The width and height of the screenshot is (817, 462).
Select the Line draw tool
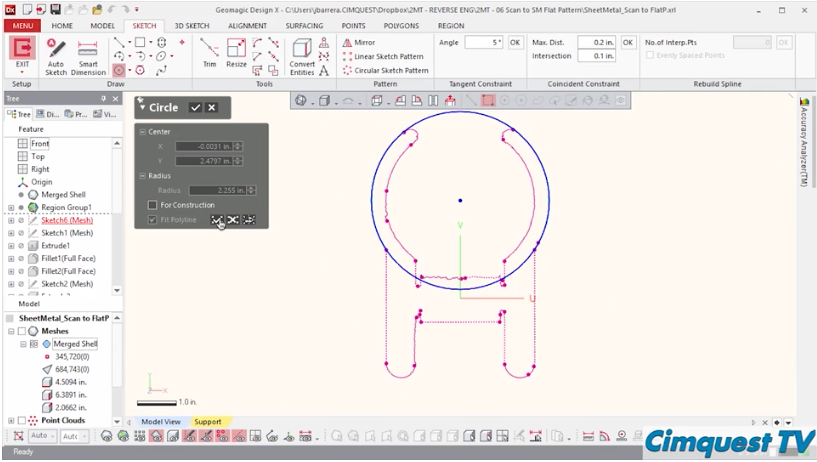[x=119, y=42]
